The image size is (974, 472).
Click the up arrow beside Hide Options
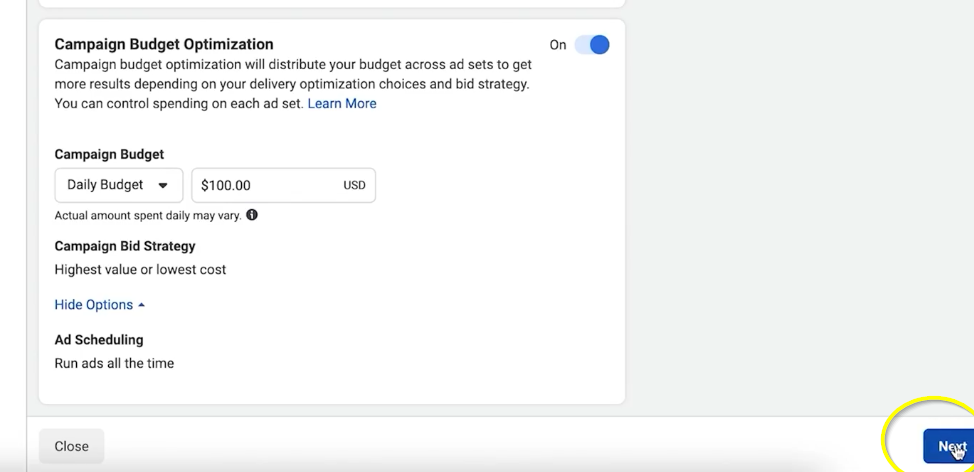coord(142,305)
